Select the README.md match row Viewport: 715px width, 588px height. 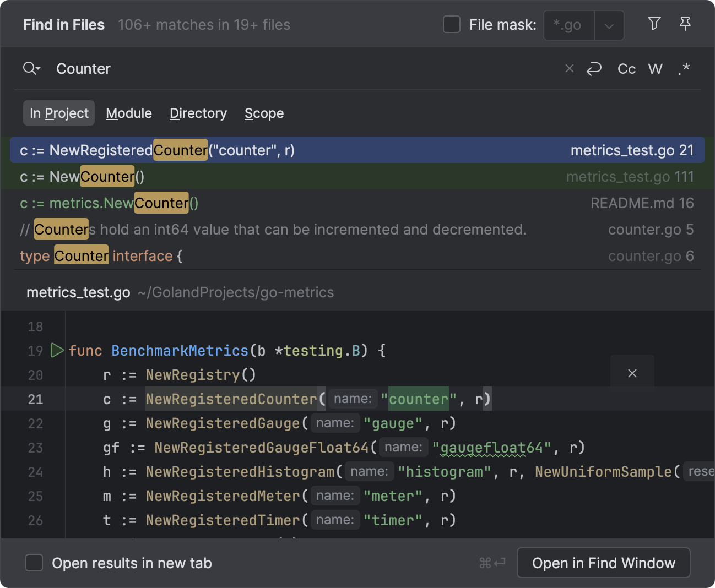(220, 203)
